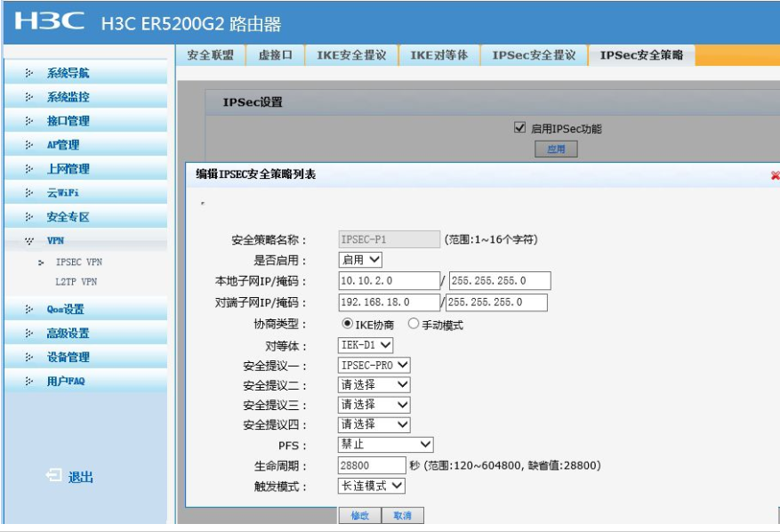Open the L2TP VPN submenu item
The height and width of the screenshot is (532, 780).
click(x=76, y=282)
